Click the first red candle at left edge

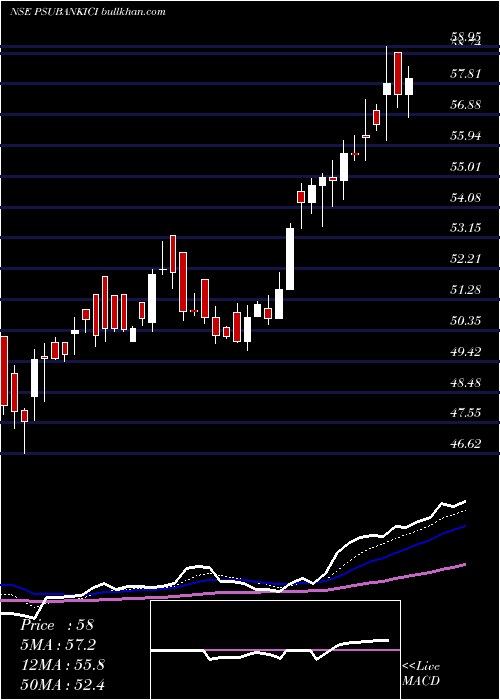point(4,371)
